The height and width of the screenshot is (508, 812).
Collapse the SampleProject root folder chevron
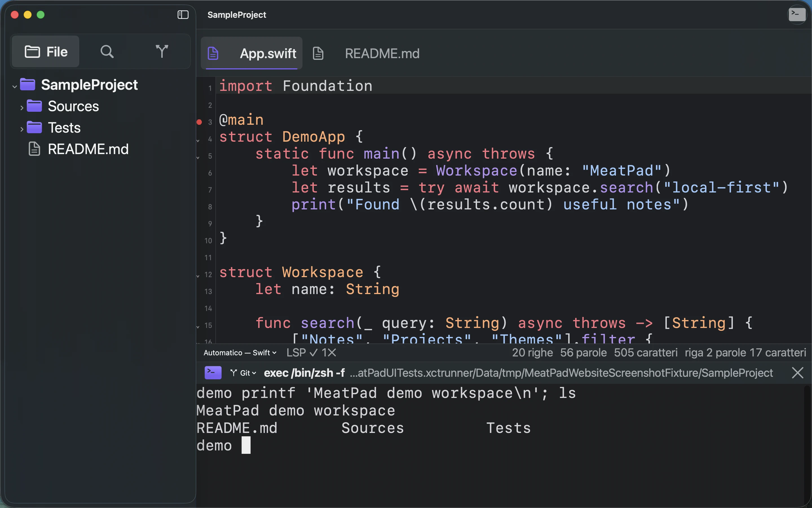(x=14, y=86)
